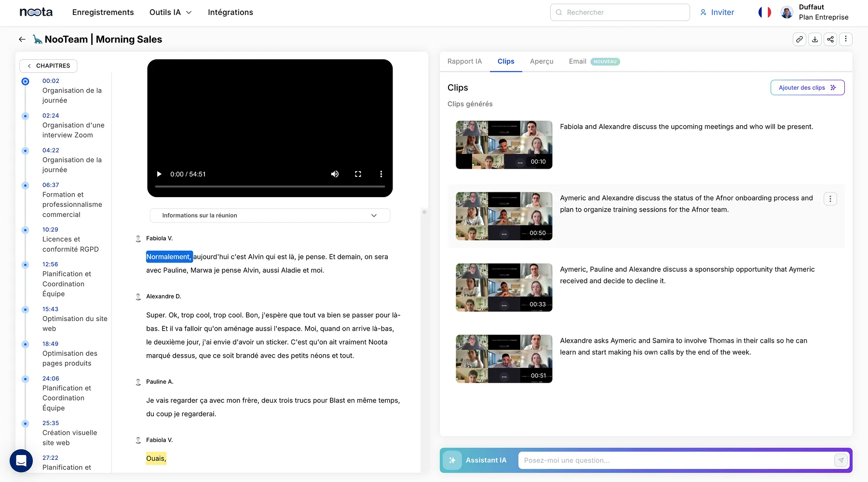Open the Outils IA dropdown
This screenshot has width=868, height=482.
pyautogui.click(x=169, y=12)
